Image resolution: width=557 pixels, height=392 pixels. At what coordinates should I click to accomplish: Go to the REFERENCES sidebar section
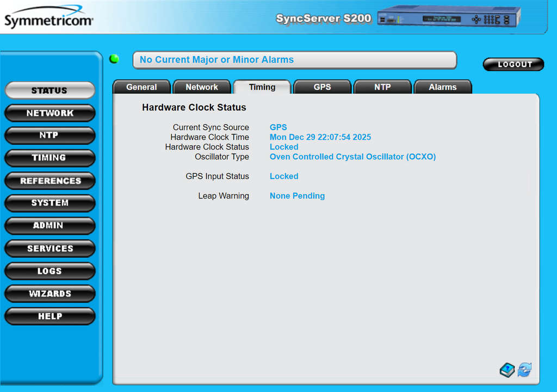50,181
